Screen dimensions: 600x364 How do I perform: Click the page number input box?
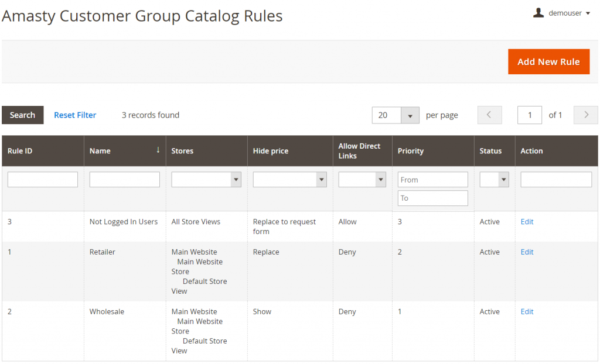point(530,115)
